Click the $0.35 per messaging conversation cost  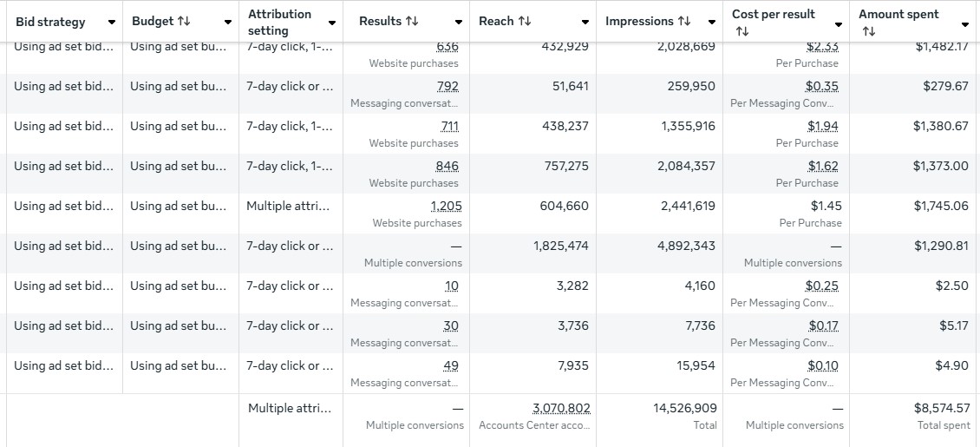click(x=821, y=87)
